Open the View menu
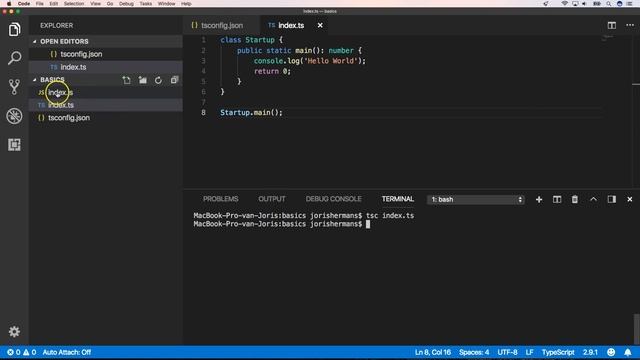This screenshot has width=640, height=360. [96, 4]
